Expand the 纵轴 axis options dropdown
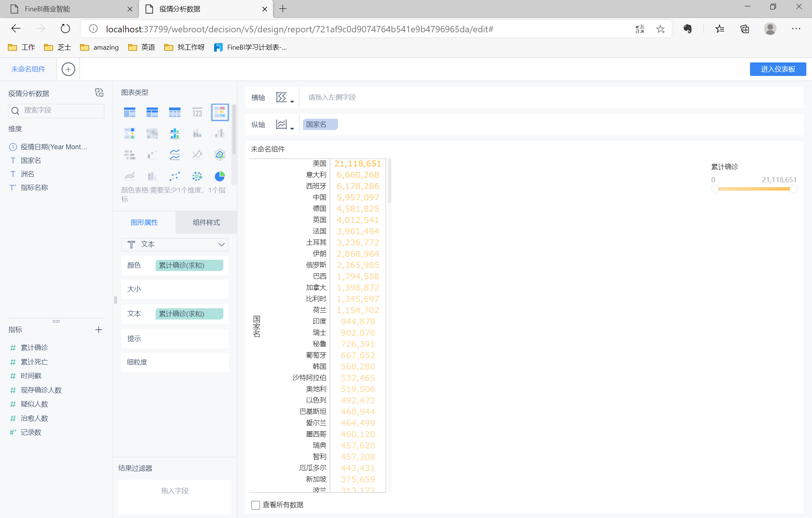 pos(285,125)
